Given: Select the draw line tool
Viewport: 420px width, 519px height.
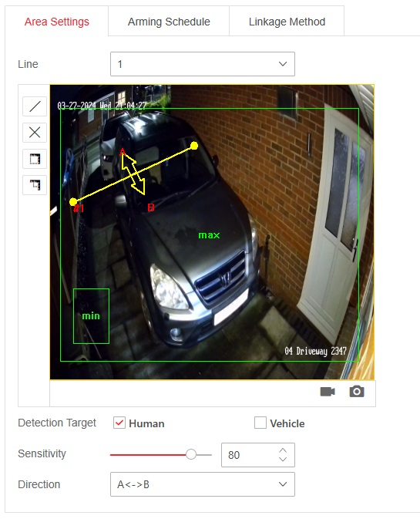Looking at the screenshot, I should pyautogui.click(x=35, y=106).
